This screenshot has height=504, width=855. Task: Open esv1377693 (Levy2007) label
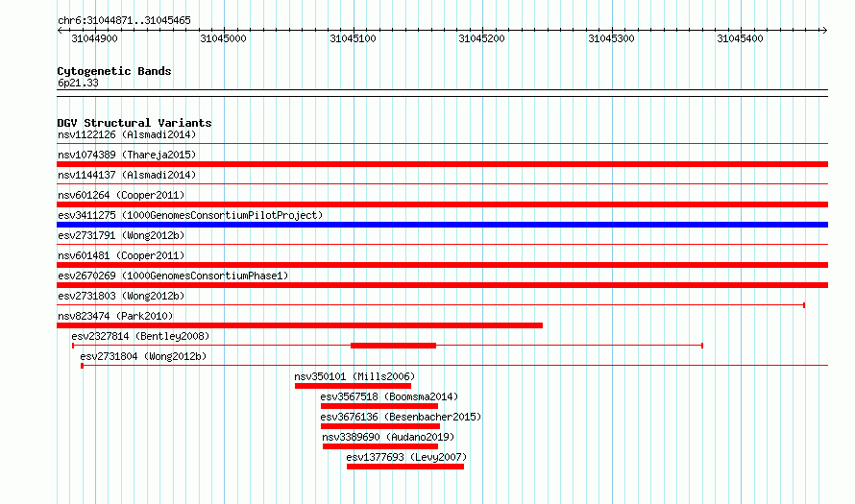(x=406, y=457)
